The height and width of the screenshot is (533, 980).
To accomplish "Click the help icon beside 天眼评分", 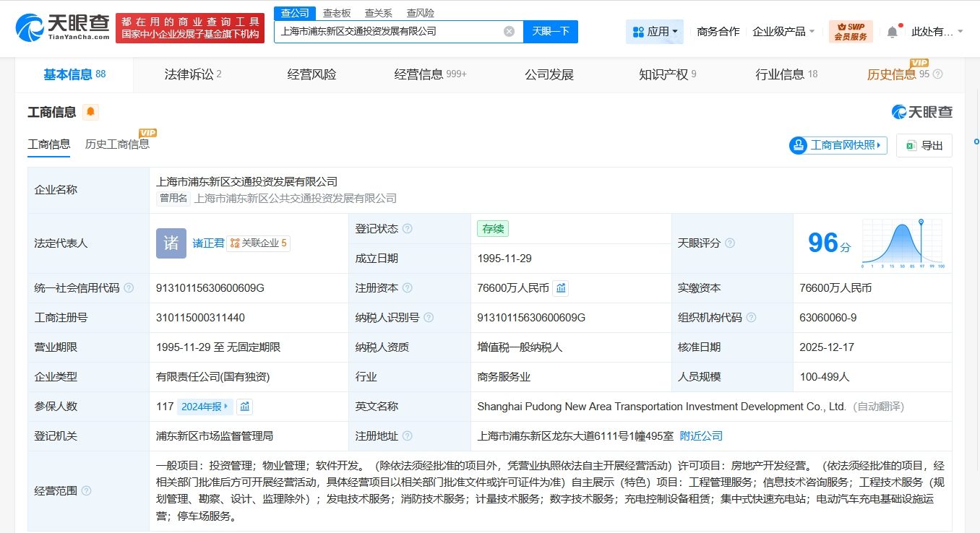I will coord(728,243).
